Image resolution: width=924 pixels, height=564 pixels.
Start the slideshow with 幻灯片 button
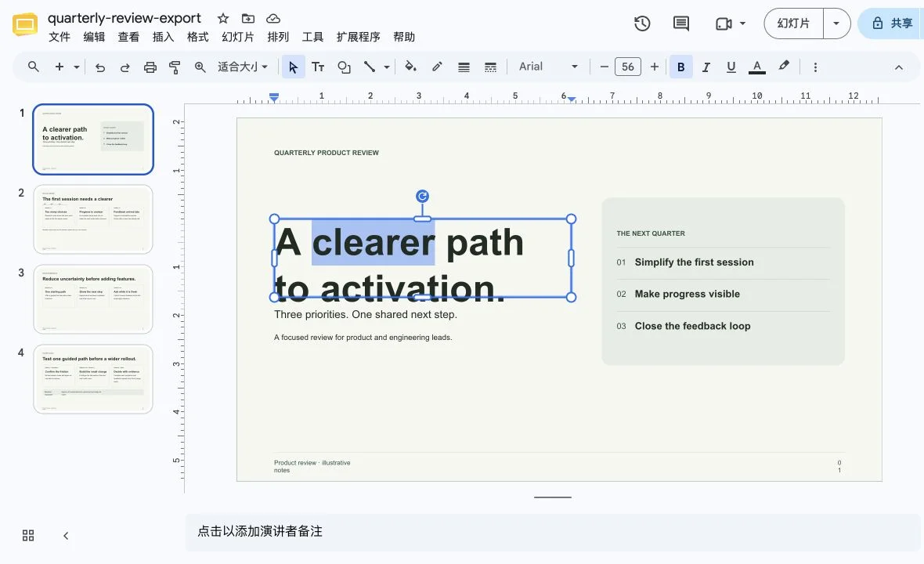793,23
